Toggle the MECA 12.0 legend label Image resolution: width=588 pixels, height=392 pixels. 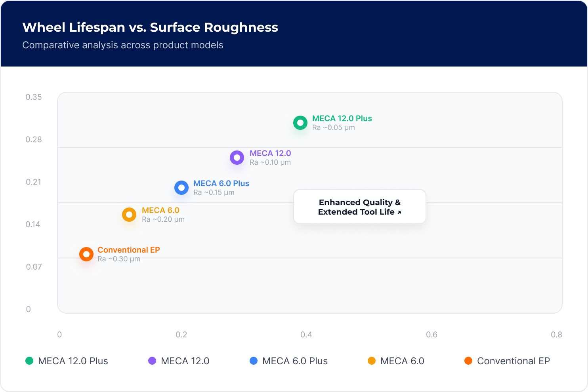[x=185, y=361]
